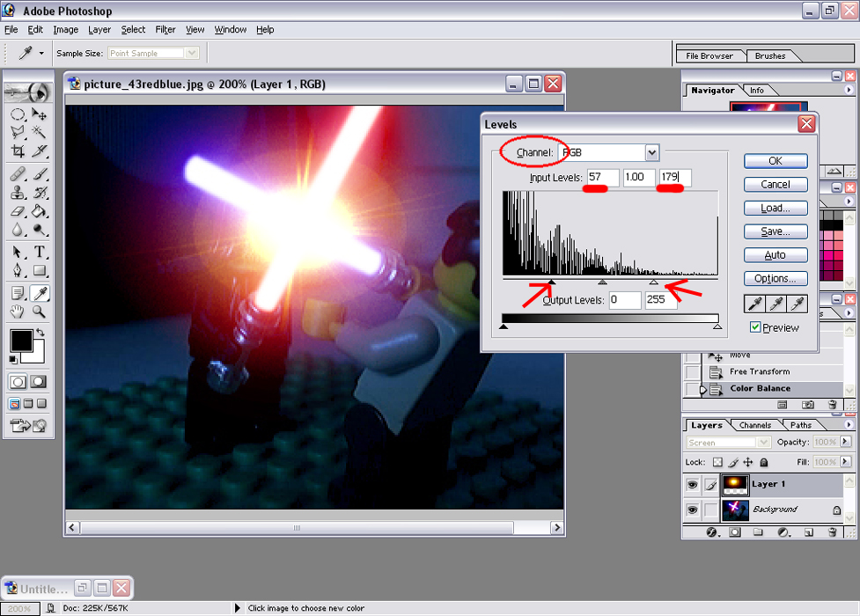Open the Screen blend mode dropdown

[x=763, y=443]
